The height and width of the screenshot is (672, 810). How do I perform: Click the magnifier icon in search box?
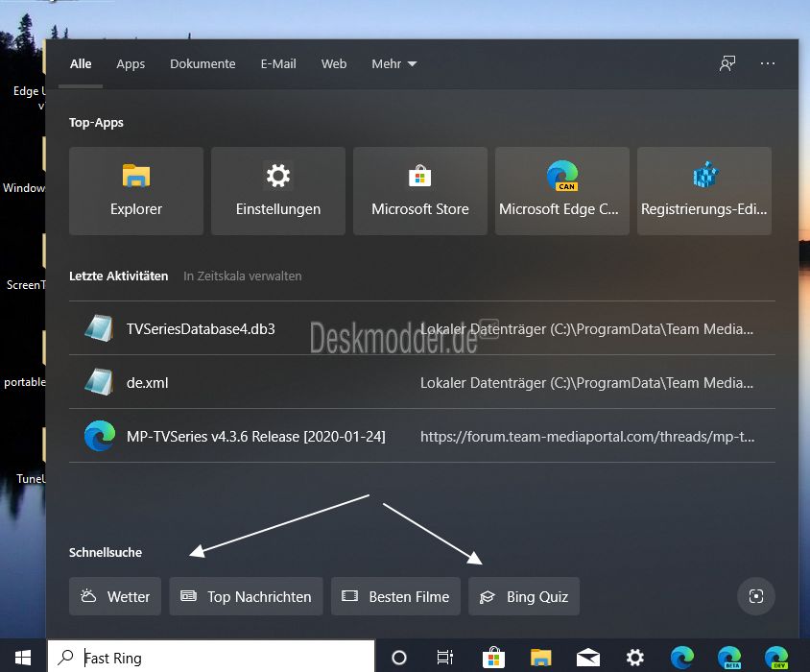(65, 657)
